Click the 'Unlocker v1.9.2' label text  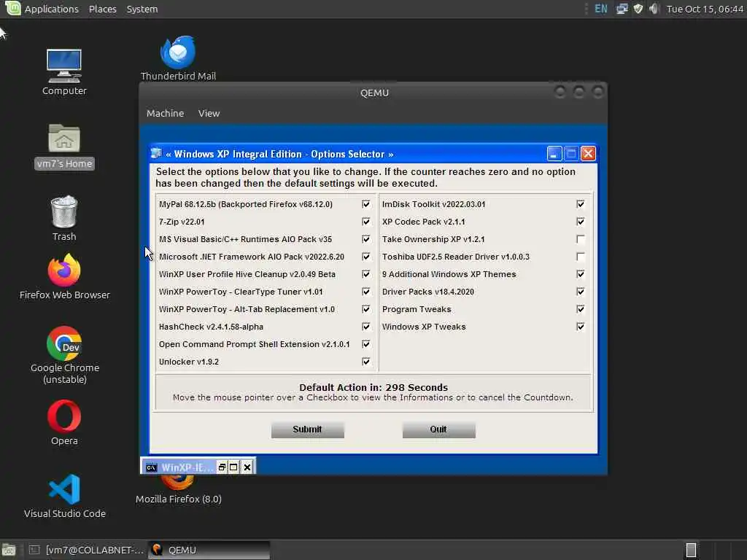tap(189, 362)
